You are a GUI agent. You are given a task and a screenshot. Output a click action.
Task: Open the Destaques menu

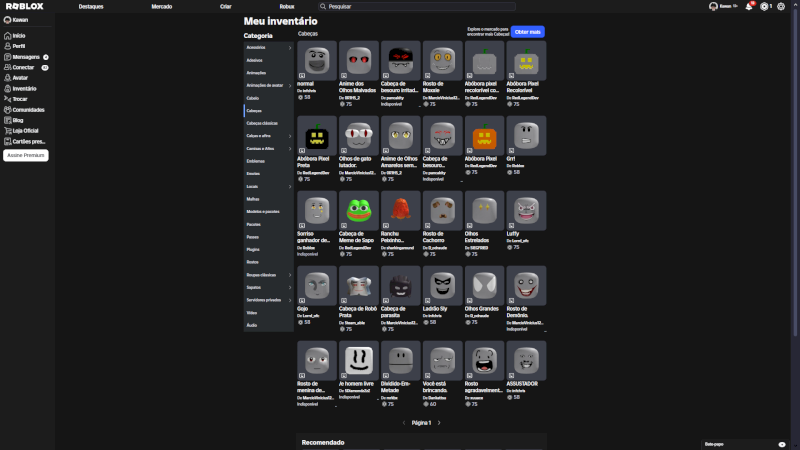click(x=91, y=7)
